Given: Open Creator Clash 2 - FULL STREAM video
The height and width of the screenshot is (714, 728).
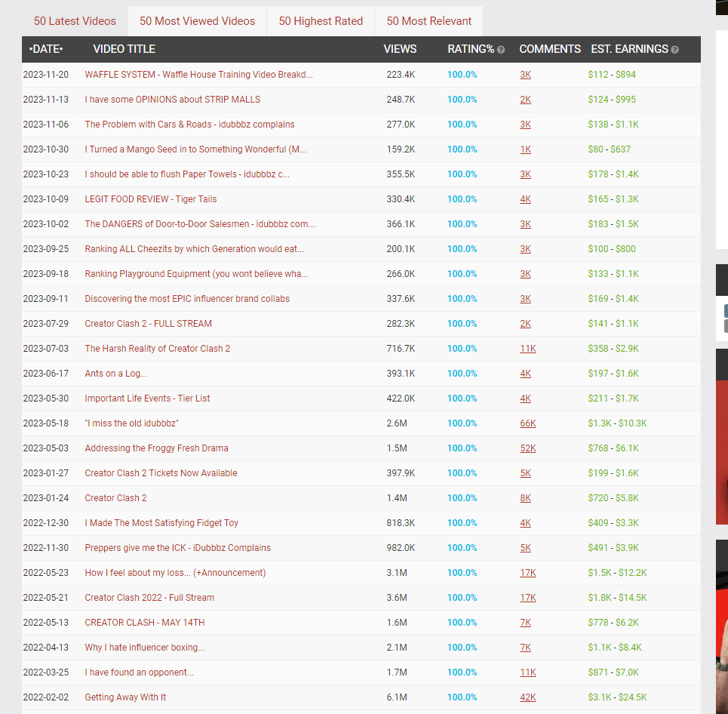Looking at the screenshot, I should click(148, 324).
